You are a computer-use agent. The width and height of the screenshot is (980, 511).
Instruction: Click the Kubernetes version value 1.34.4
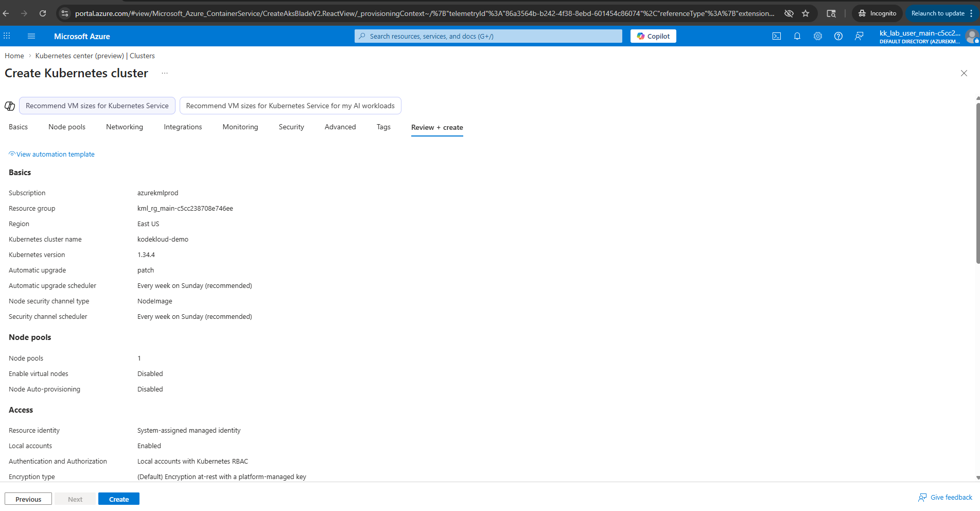[146, 255]
